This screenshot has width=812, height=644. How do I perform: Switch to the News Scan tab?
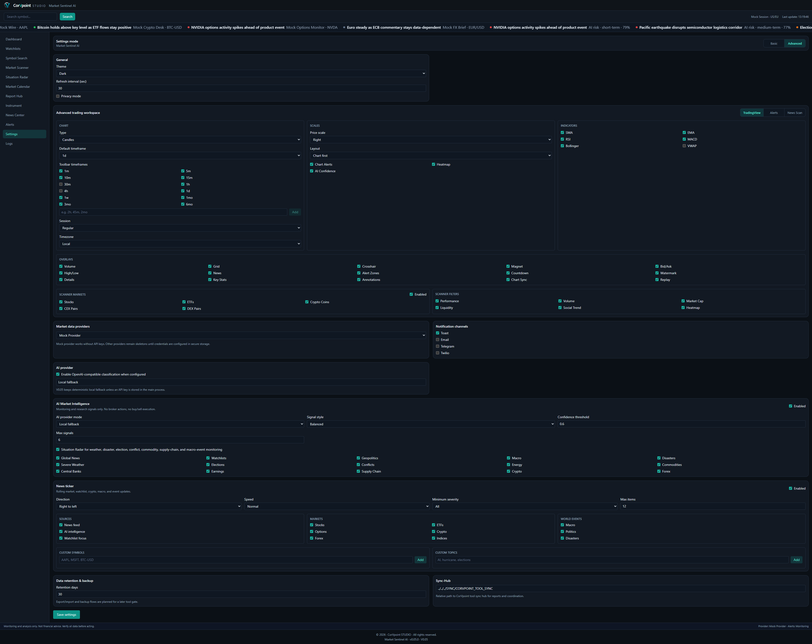[795, 113]
